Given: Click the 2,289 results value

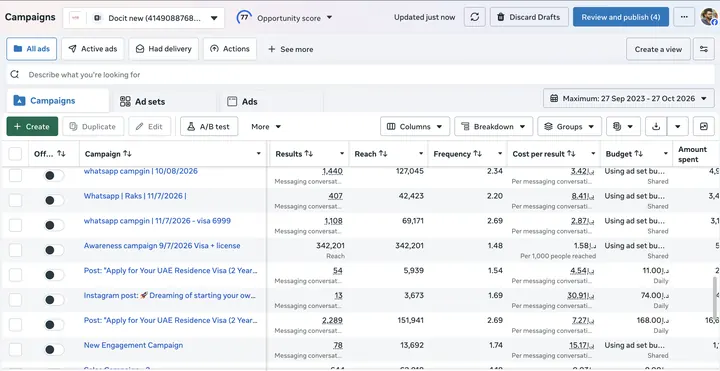Looking at the screenshot, I should coord(332,320).
